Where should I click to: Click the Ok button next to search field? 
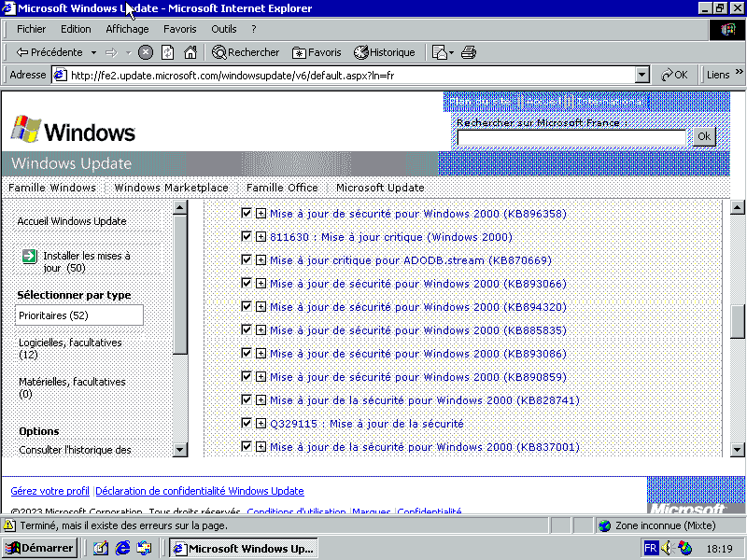pyautogui.click(x=704, y=136)
